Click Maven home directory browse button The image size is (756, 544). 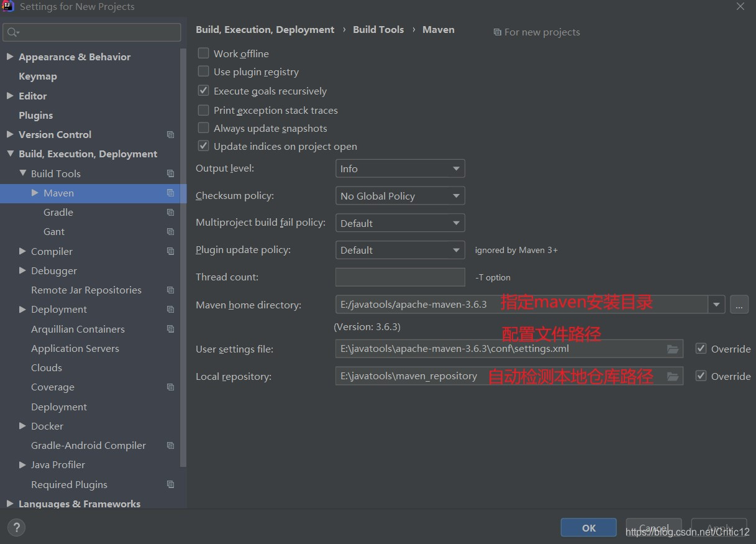click(739, 305)
